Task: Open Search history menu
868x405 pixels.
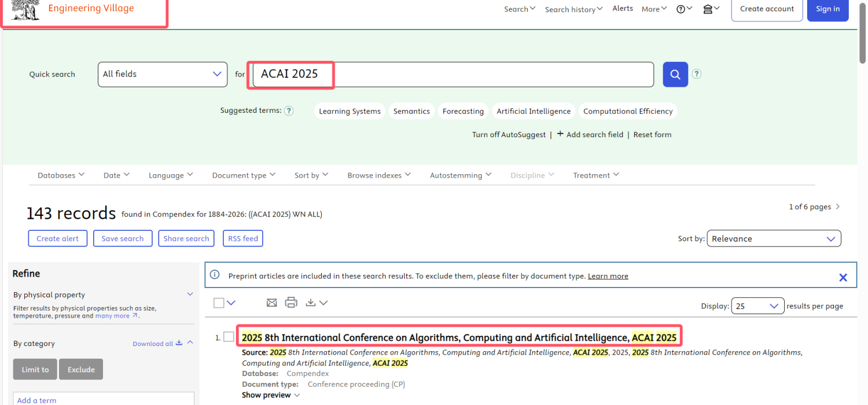Action: tap(574, 9)
